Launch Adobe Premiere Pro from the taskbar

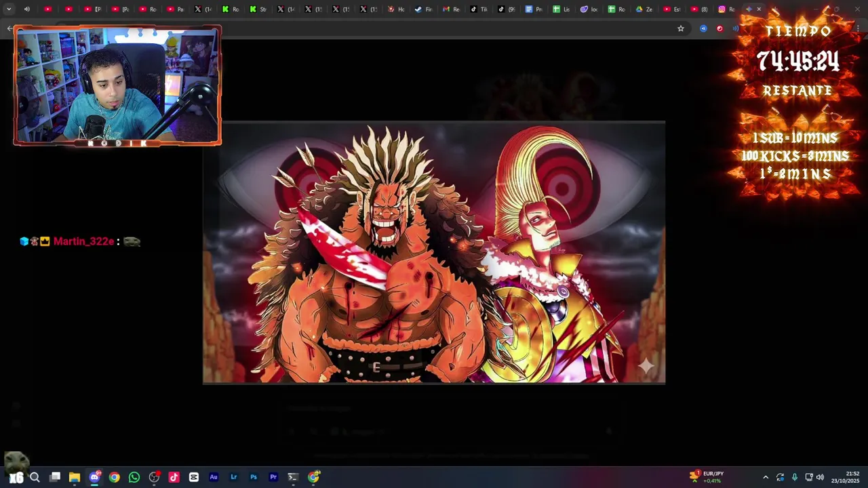coord(273,477)
